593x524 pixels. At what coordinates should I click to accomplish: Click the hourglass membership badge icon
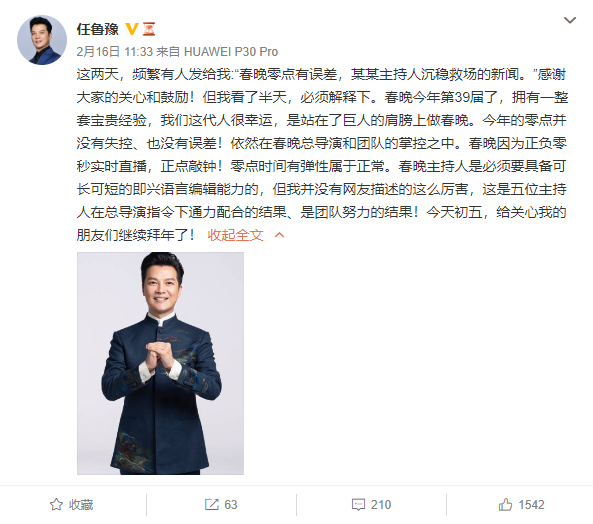pos(149,29)
